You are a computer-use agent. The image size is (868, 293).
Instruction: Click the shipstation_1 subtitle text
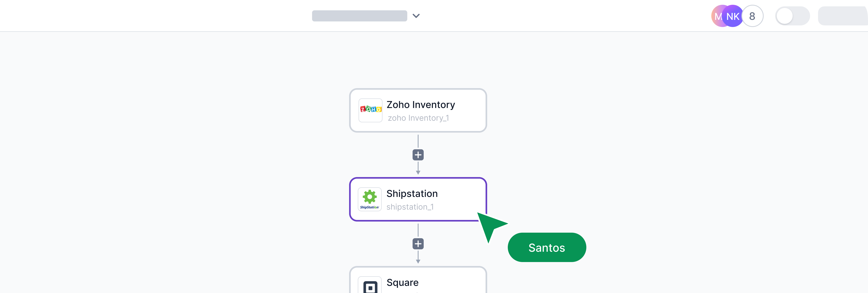[410, 207]
